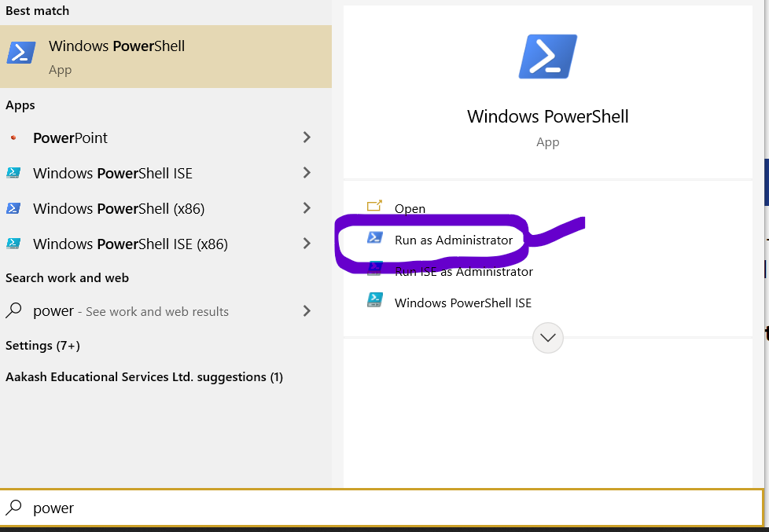Expand the Windows PowerShell (x86) chevron
Image resolution: width=769 pixels, height=532 pixels.
pos(306,208)
